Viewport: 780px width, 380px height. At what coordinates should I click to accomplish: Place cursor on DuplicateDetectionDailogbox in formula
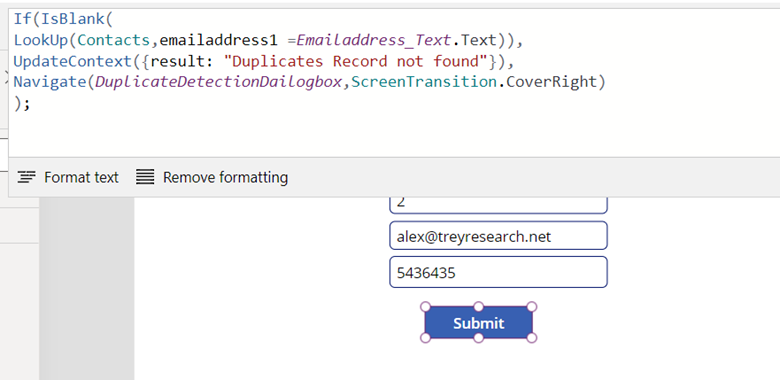pos(219,82)
